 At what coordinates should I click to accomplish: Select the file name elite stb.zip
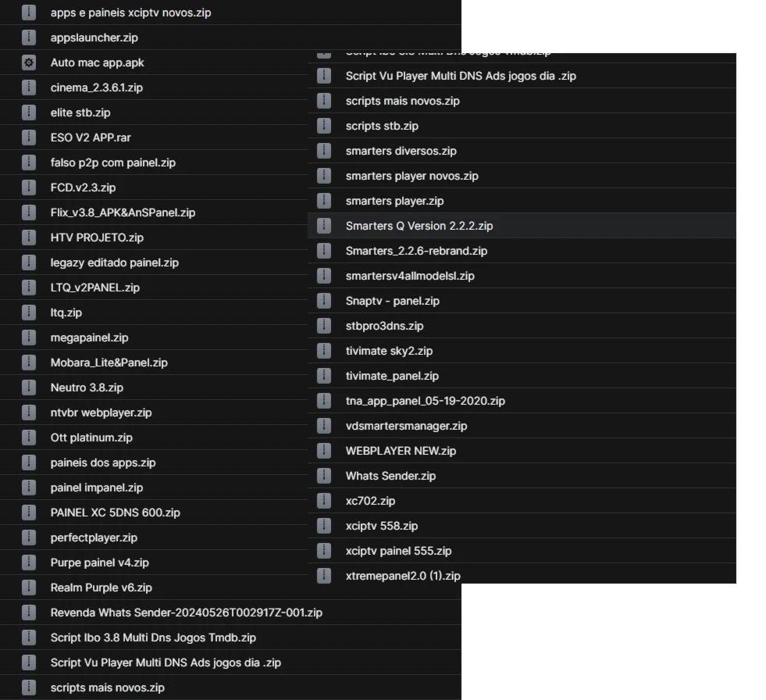(80, 112)
